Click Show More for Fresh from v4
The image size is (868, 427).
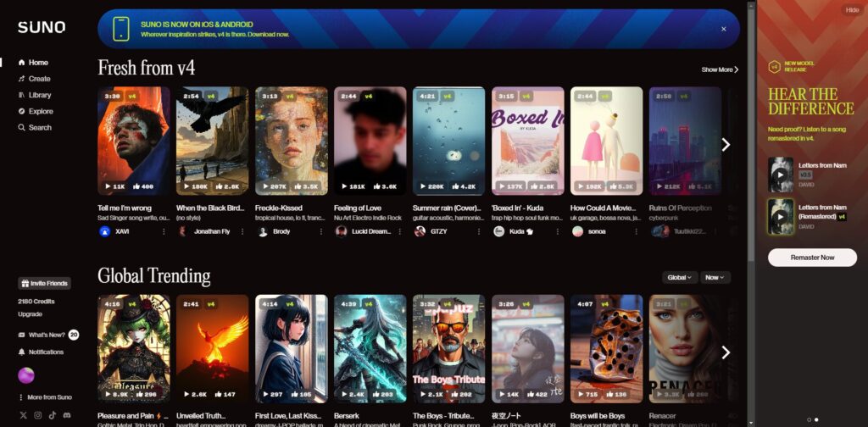point(720,69)
